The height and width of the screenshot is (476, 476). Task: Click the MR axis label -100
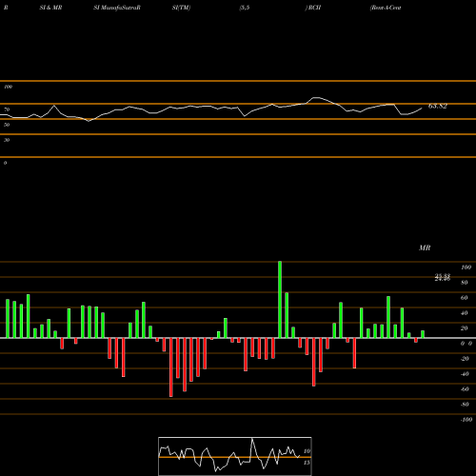coord(466,420)
